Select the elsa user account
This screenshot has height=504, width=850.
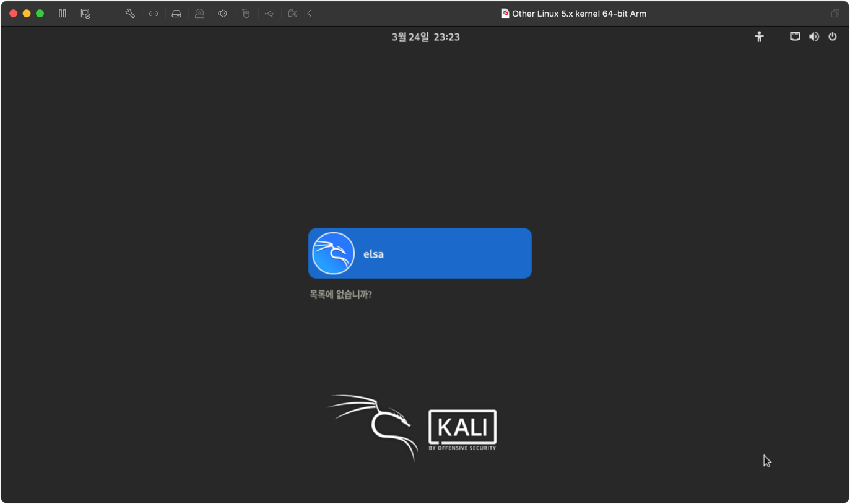[420, 253]
